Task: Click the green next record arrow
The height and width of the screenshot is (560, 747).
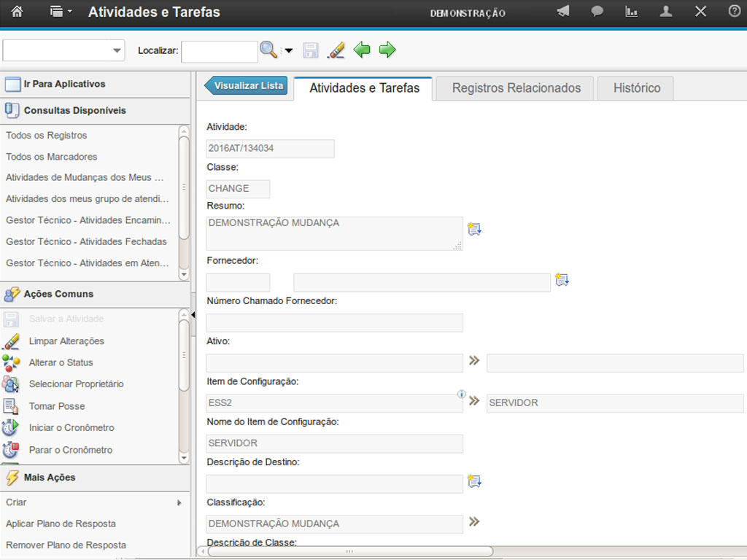Action: click(x=387, y=50)
